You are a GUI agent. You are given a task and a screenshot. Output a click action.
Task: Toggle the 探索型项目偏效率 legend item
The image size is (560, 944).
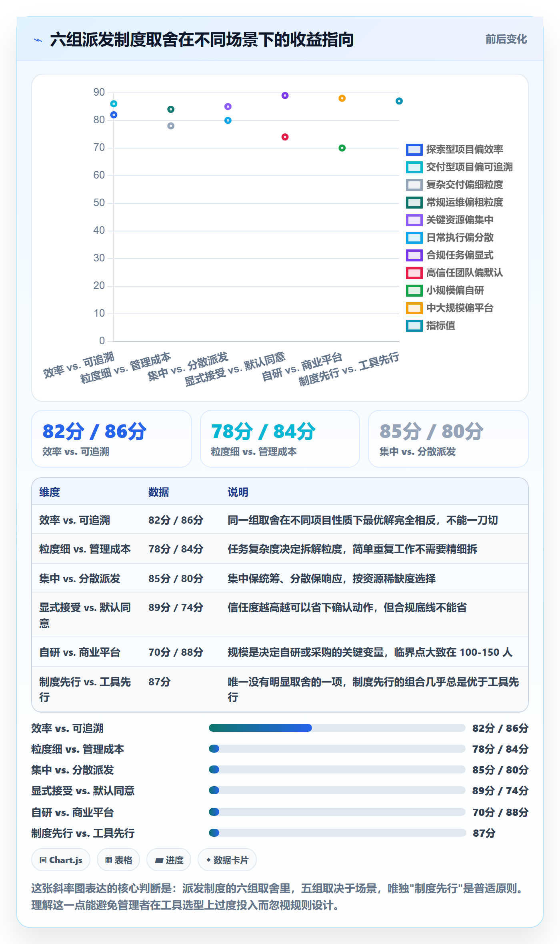[454, 149]
